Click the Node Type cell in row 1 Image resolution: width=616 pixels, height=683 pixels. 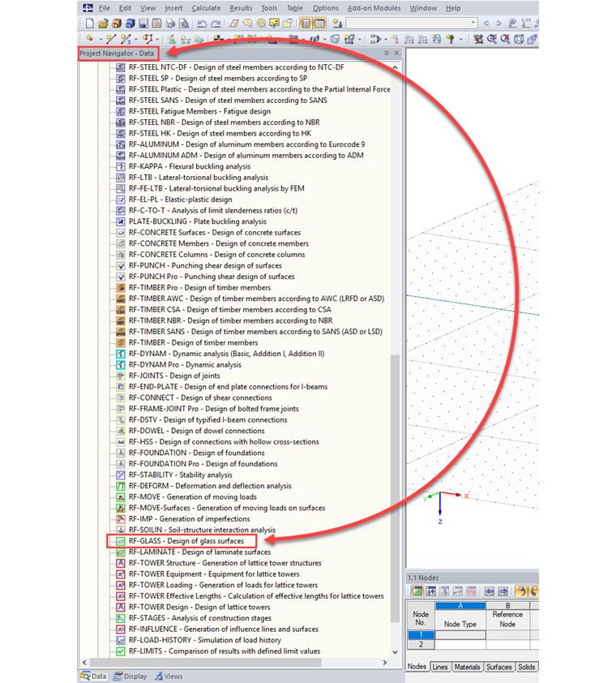[460, 634]
